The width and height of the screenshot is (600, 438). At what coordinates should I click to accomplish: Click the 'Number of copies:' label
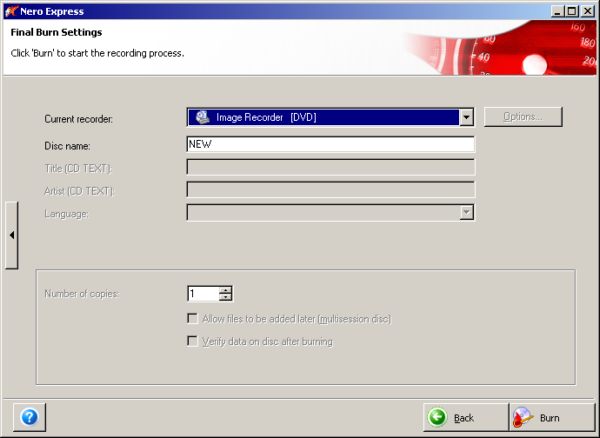tap(82, 294)
